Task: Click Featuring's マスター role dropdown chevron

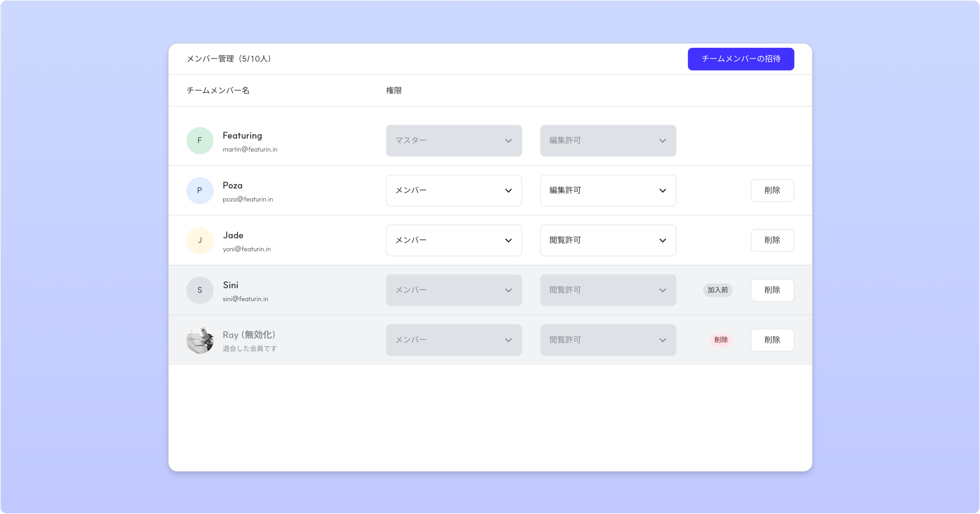Action: pos(508,141)
